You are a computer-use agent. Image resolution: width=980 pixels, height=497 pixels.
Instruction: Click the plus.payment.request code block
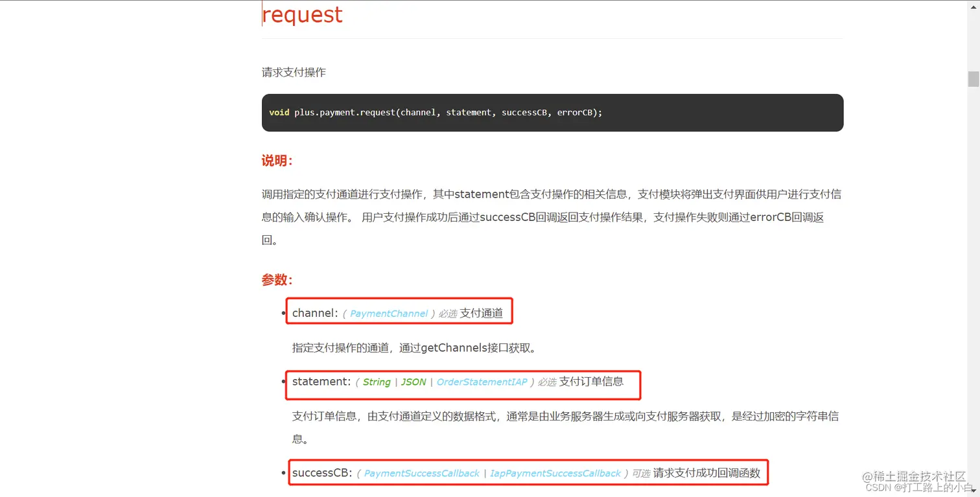pyautogui.click(x=552, y=113)
